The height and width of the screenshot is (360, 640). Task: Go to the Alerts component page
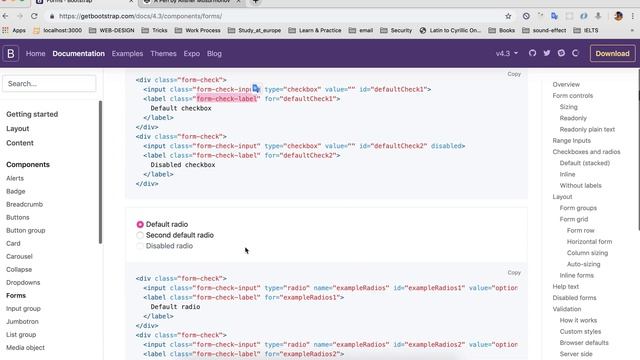(15, 178)
